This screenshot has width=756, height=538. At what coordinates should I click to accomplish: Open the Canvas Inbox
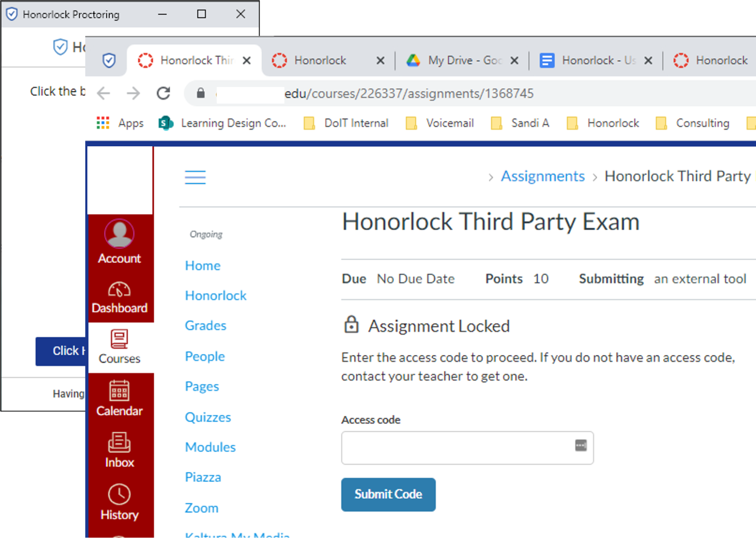(x=120, y=450)
